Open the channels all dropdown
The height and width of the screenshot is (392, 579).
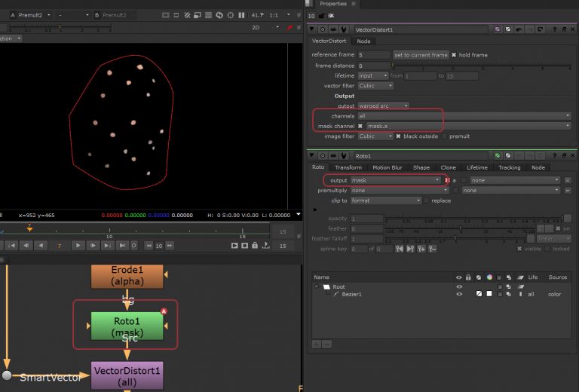(464, 116)
